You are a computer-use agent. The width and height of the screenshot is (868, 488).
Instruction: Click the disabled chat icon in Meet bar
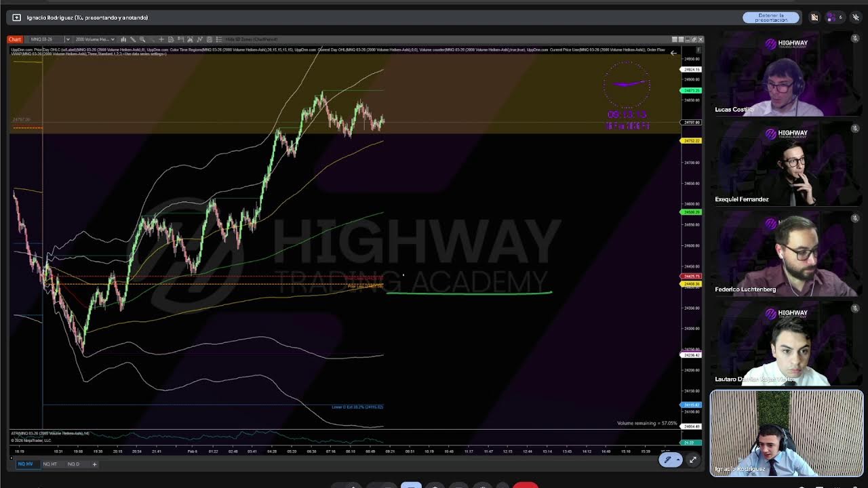point(814,18)
